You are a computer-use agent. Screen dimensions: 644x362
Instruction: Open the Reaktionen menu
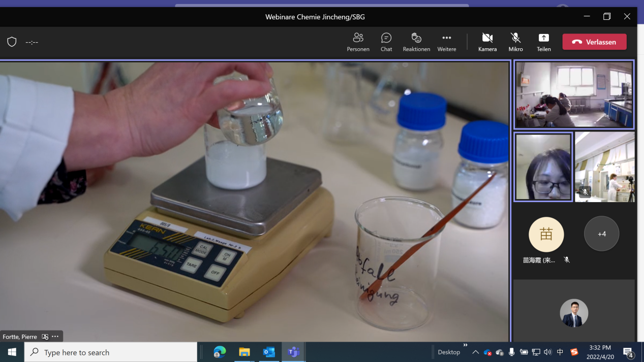click(416, 42)
